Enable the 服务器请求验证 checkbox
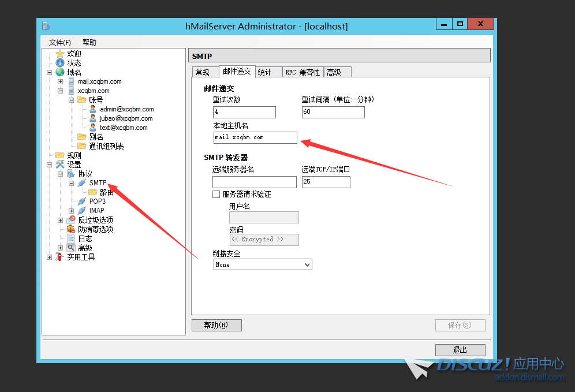 coord(216,195)
